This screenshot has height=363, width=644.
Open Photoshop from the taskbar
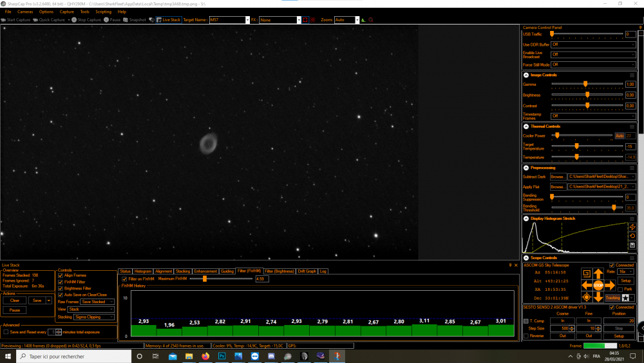pyautogui.click(x=222, y=357)
